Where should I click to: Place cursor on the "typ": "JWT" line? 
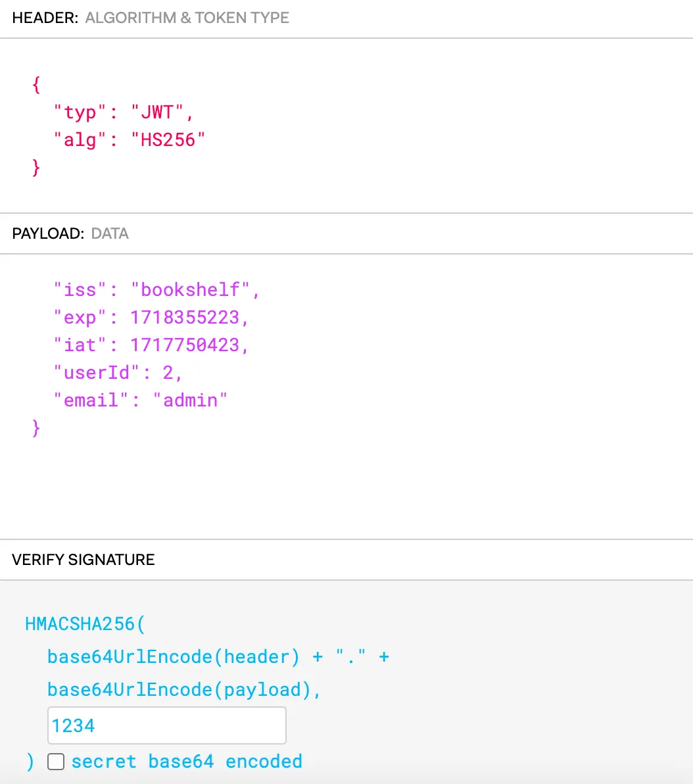click(124, 112)
